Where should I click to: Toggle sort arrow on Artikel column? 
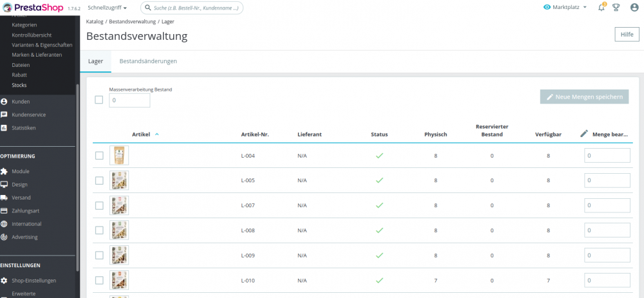coord(157,135)
